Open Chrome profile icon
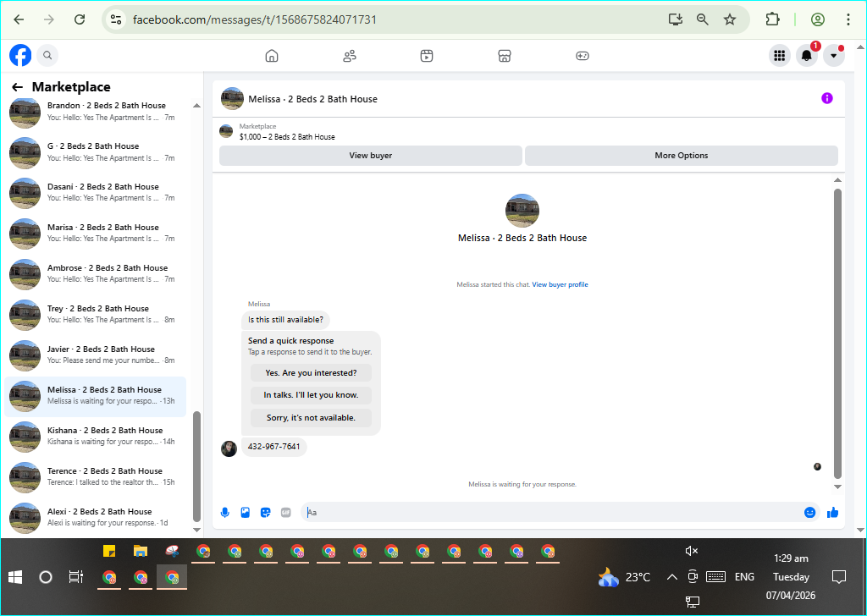 pyautogui.click(x=818, y=19)
